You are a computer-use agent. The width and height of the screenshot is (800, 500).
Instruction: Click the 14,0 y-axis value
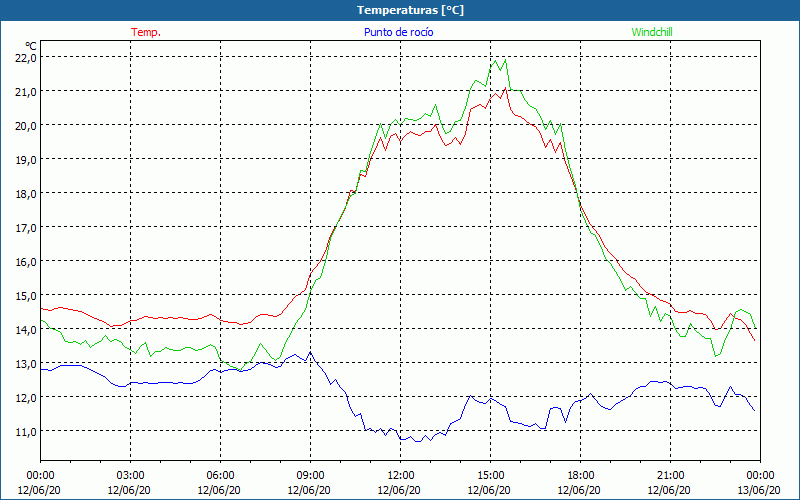pyautogui.click(x=27, y=330)
